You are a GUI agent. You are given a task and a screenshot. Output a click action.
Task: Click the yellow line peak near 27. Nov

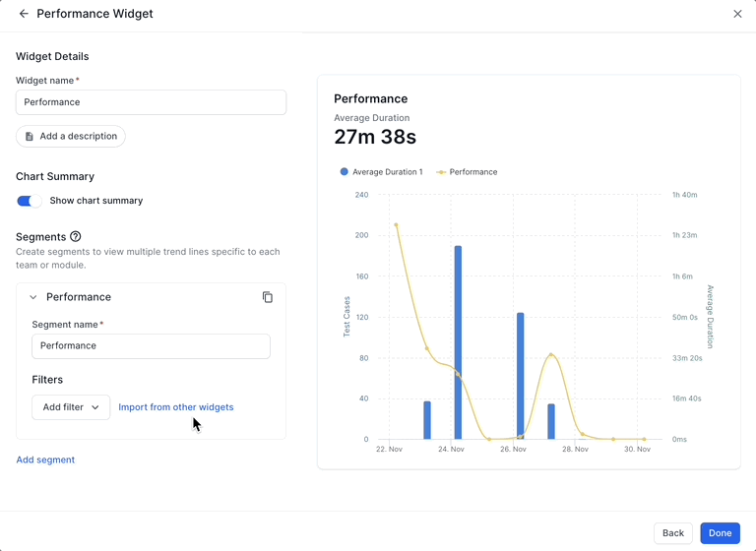(551, 355)
